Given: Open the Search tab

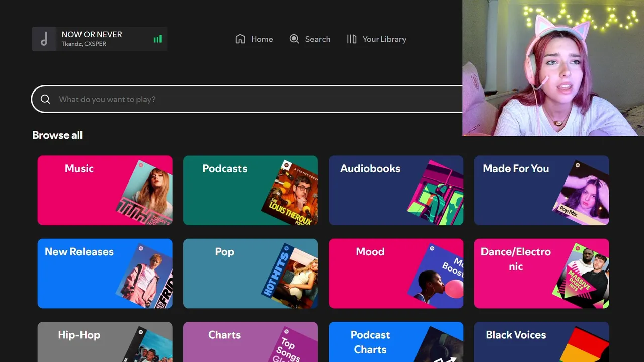Looking at the screenshot, I should click(x=310, y=39).
